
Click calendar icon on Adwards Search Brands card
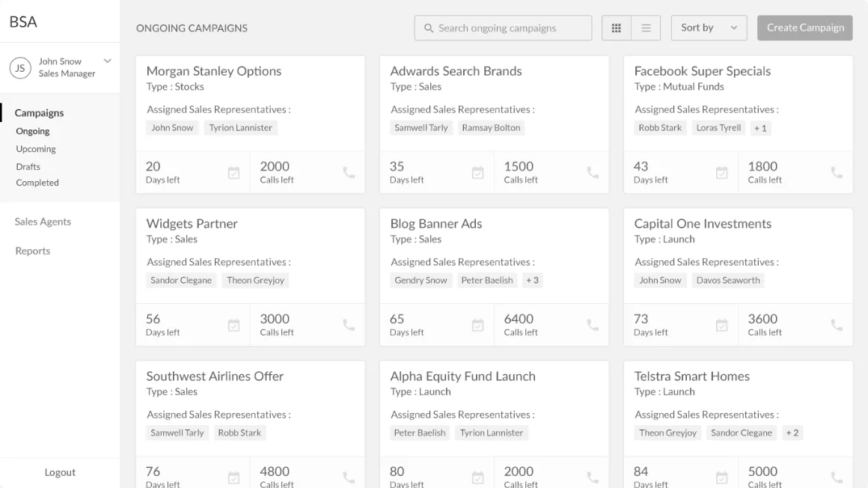click(x=477, y=173)
